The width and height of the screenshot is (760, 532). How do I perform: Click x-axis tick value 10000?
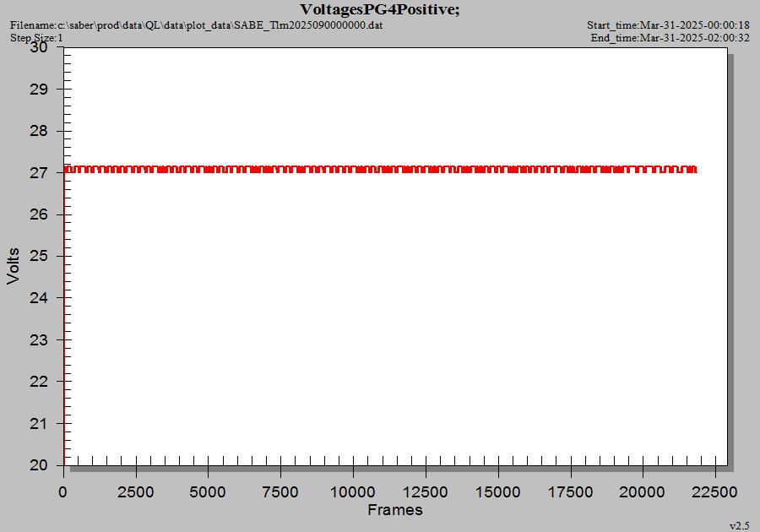click(353, 492)
